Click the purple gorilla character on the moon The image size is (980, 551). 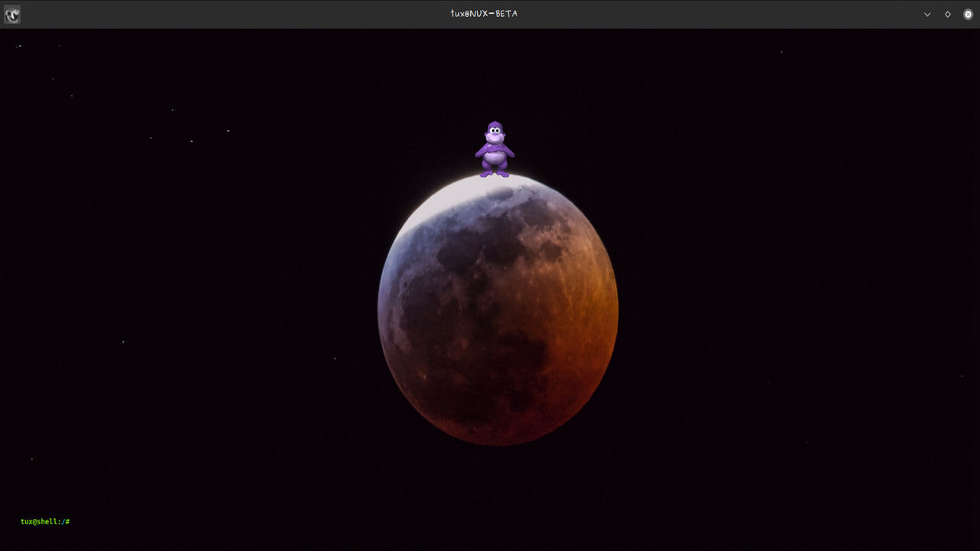click(495, 149)
